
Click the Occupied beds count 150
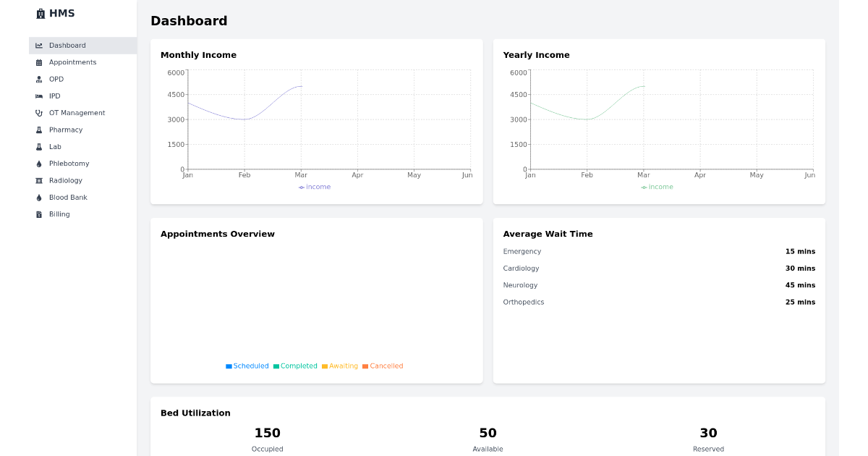(x=268, y=432)
